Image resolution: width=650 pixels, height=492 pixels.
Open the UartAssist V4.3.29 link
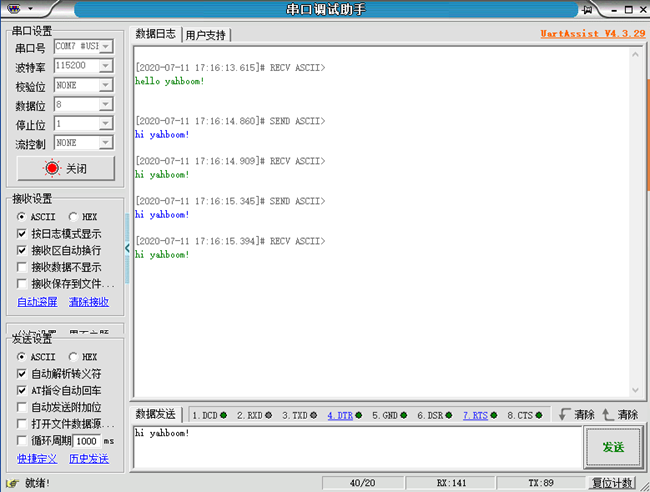pos(593,34)
